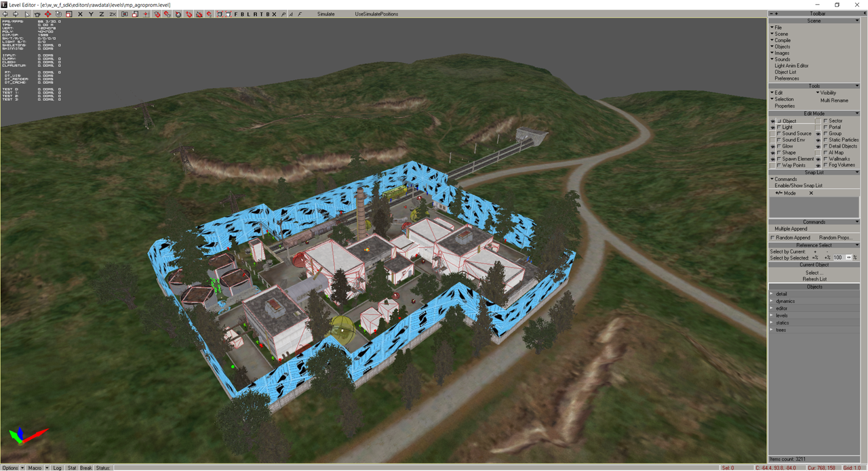Click Select ... under Current Object
868x471 pixels.
pos(814,272)
